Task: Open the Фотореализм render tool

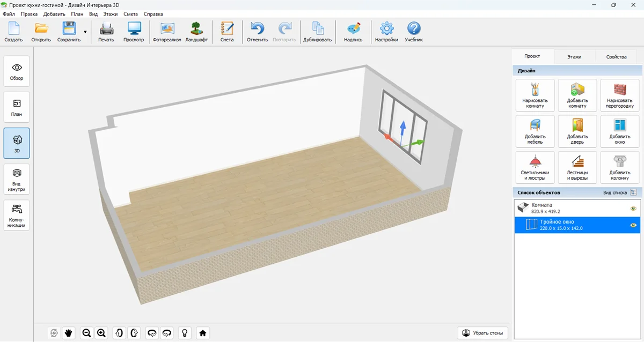Action: coord(167,32)
